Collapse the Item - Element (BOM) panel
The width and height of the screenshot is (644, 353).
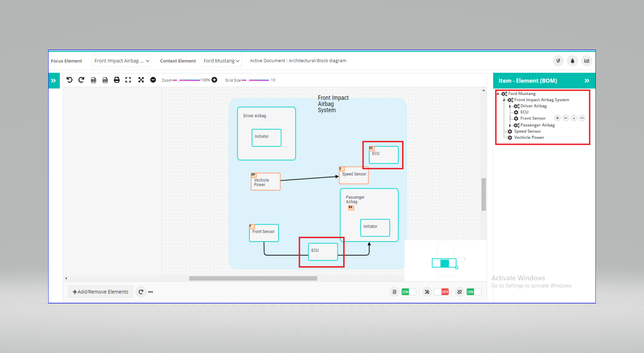click(x=587, y=81)
